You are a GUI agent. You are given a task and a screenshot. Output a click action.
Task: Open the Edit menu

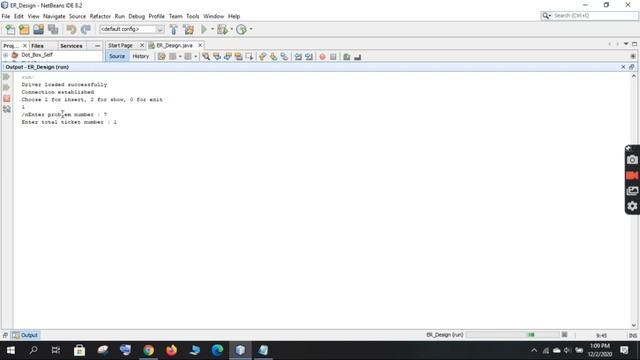coord(19,16)
